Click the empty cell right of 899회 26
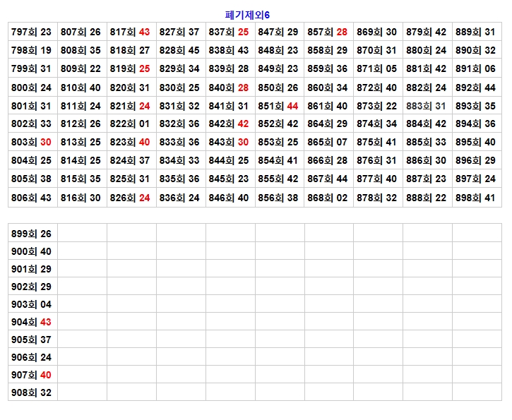This screenshot has width=512, height=420. pyautogui.click(x=82, y=234)
